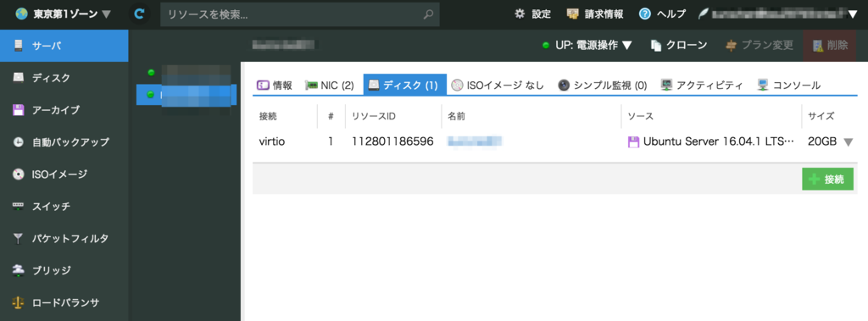
Task: Switch to the 情報 tab
Action: click(x=275, y=86)
